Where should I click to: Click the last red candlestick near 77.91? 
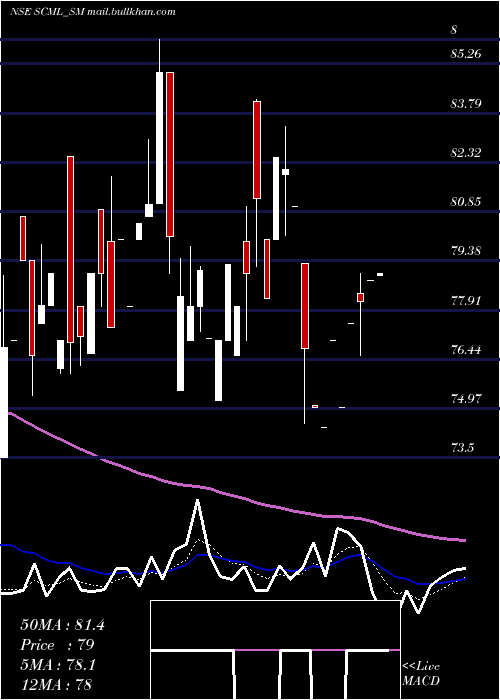(x=360, y=297)
